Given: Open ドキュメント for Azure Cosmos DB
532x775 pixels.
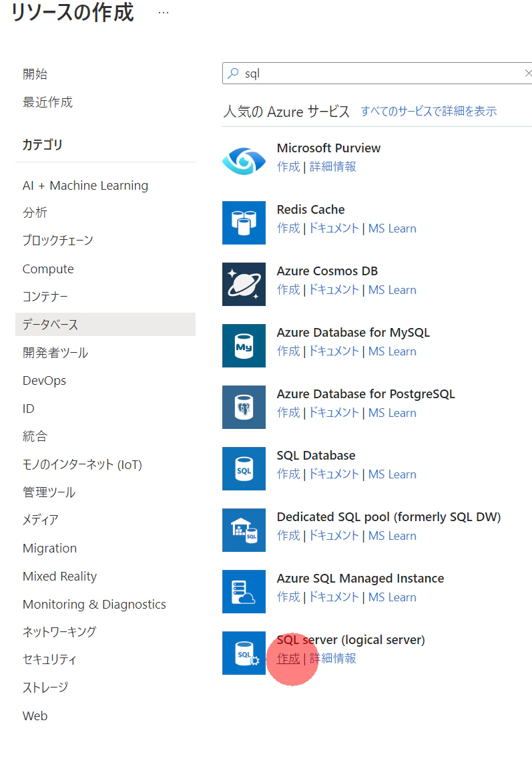Looking at the screenshot, I should [x=334, y=290].
